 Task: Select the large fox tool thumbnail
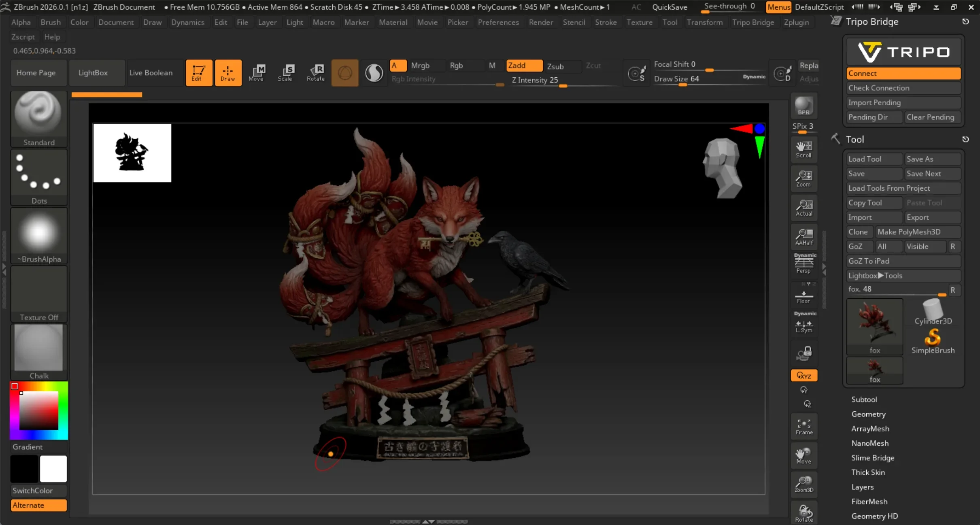click(x=874, y=327)
